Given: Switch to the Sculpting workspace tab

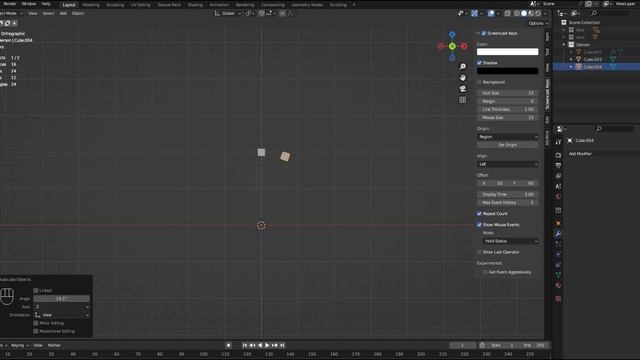Looking at the screenshot, I should coord(115,5).
